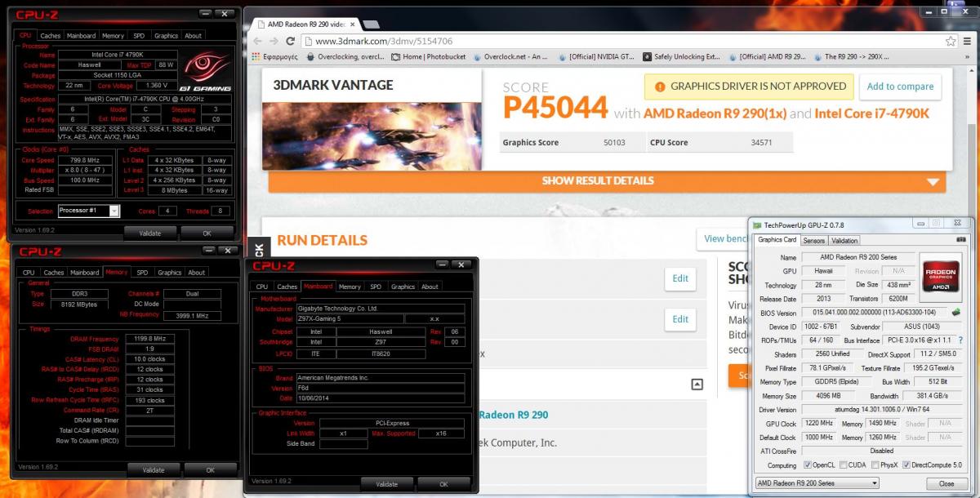
Task: Click Validate in the CPU-Z CPU window
Action: coord(149,233)
